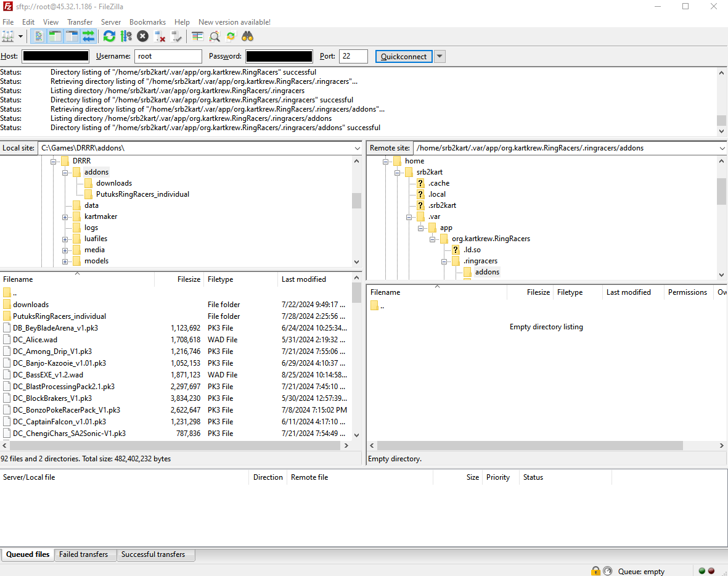This screenshot has height=576, width=728.
Task: Collapse the DRRR folder in local tree
Action: [54, 161]
